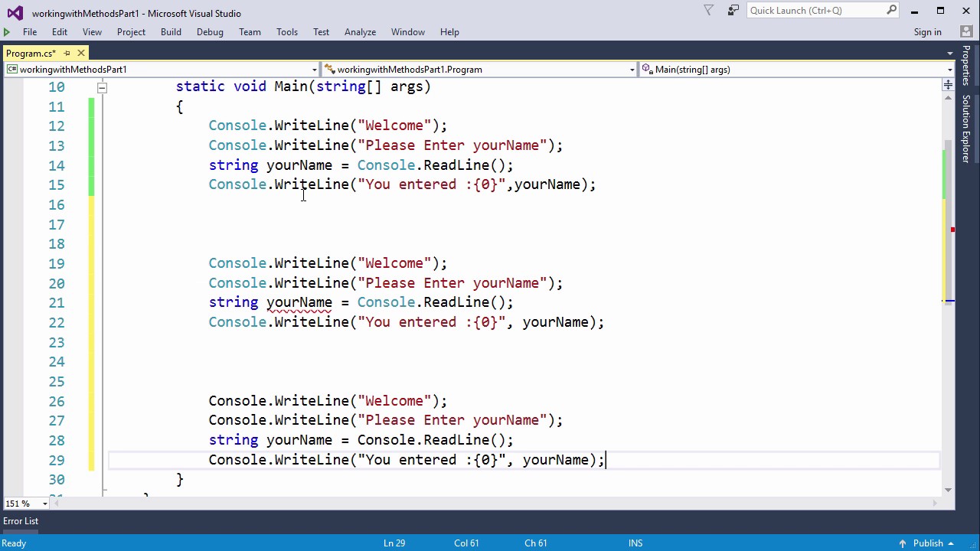Pin the Program.cs document tab
The image size is (980, 551).
[x=67, y=53]
